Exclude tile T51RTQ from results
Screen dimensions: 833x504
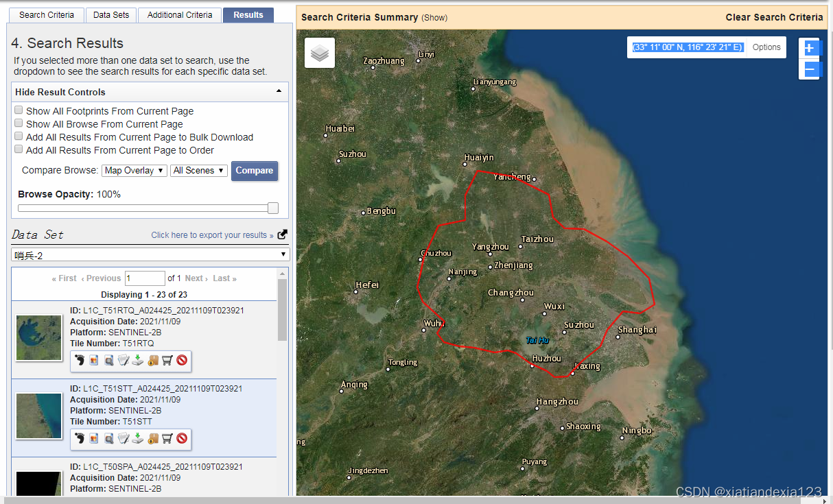(182, 360)
